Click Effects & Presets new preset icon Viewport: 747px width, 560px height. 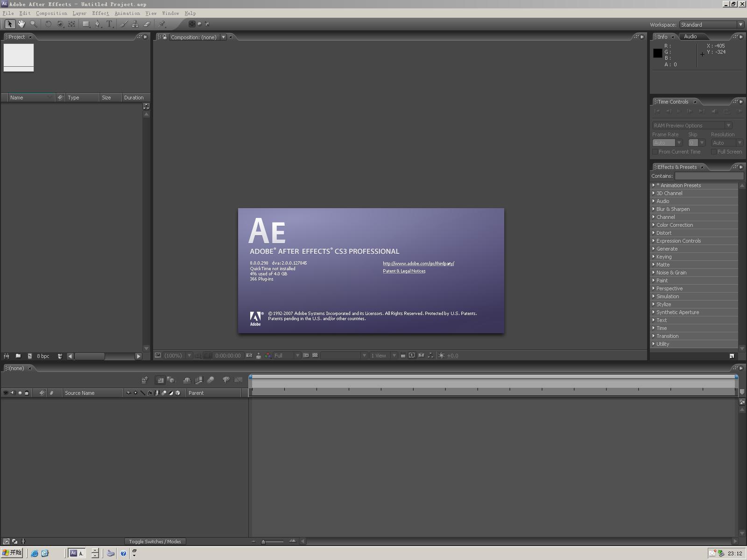click(x=732, y=356)
